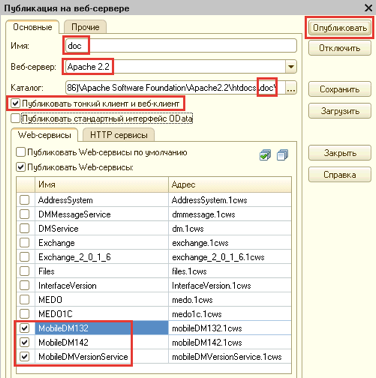Uncheck all web services icon
This screenshot has height=378, width=376.
[283, 155]
